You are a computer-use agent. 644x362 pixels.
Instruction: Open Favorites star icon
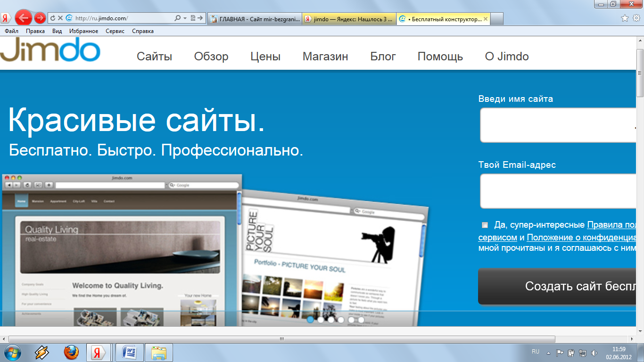pos(625,18)
